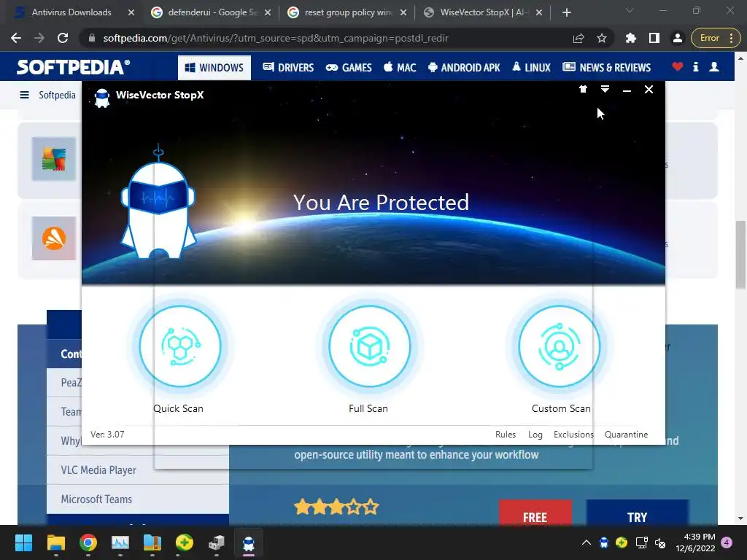Minimize the WiseVector StopX window
The width and height of the screenshot is (747, 560).
tap(627, 90)
